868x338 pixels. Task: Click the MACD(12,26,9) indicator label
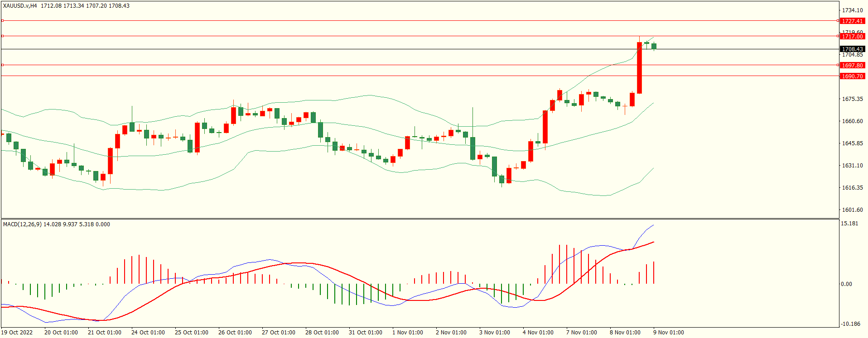click(x=23, y=224)
